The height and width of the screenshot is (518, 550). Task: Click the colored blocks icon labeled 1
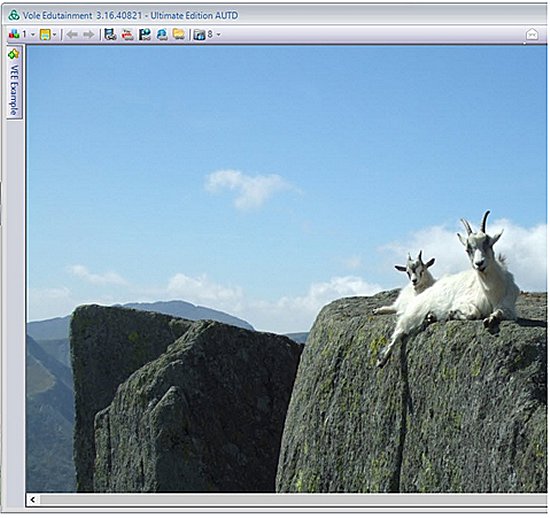point(14,34)
